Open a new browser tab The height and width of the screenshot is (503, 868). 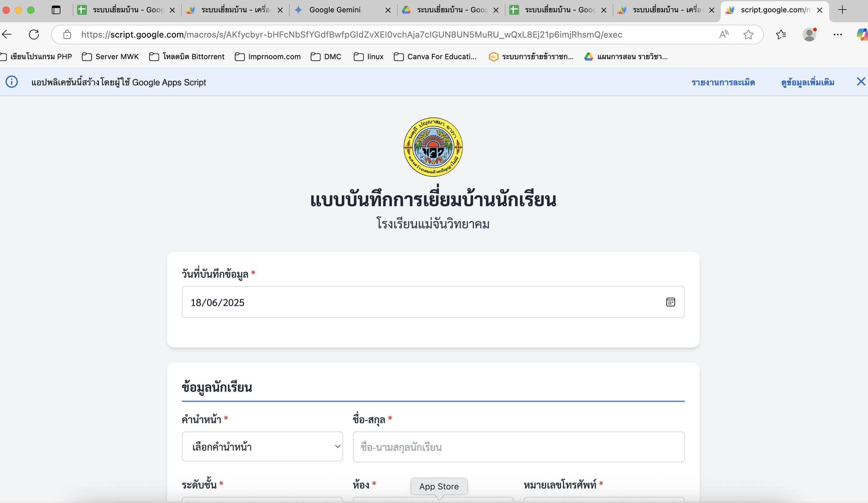click(843, 10)
